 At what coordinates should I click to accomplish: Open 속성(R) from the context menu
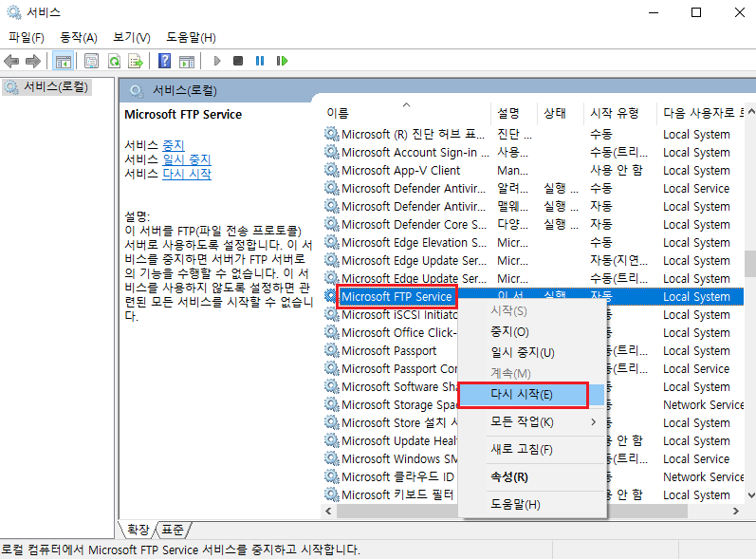532,477
